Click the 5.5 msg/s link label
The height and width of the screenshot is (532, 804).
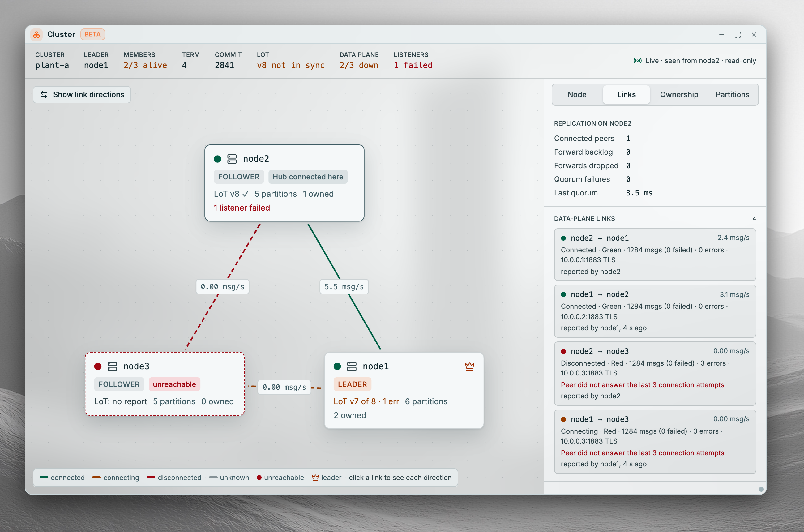coord(344,287)
